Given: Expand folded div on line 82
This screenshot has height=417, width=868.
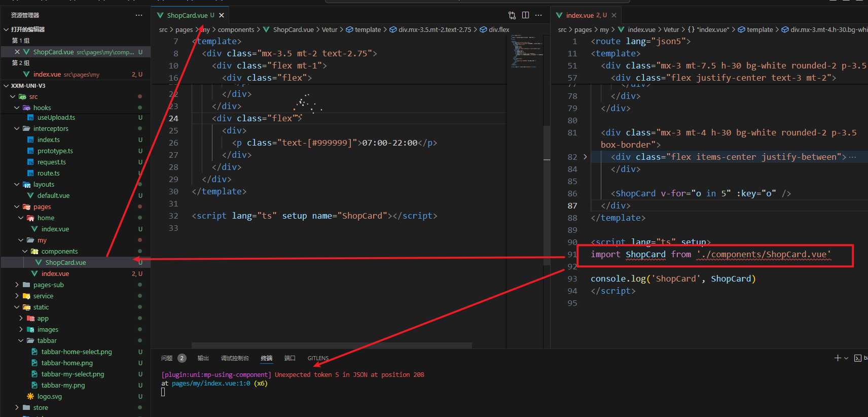Looking at the screenshot, I should 585,157.
